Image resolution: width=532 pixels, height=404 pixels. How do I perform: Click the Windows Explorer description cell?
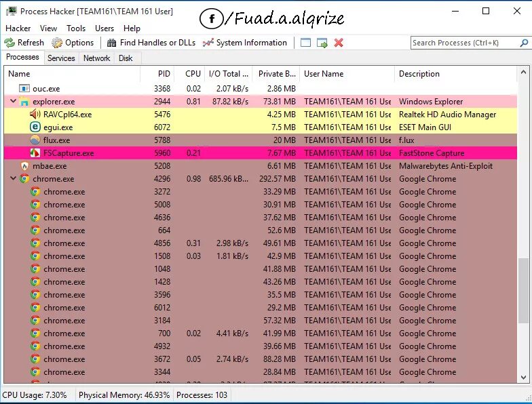pyautogui.click(x=431, y=102)
